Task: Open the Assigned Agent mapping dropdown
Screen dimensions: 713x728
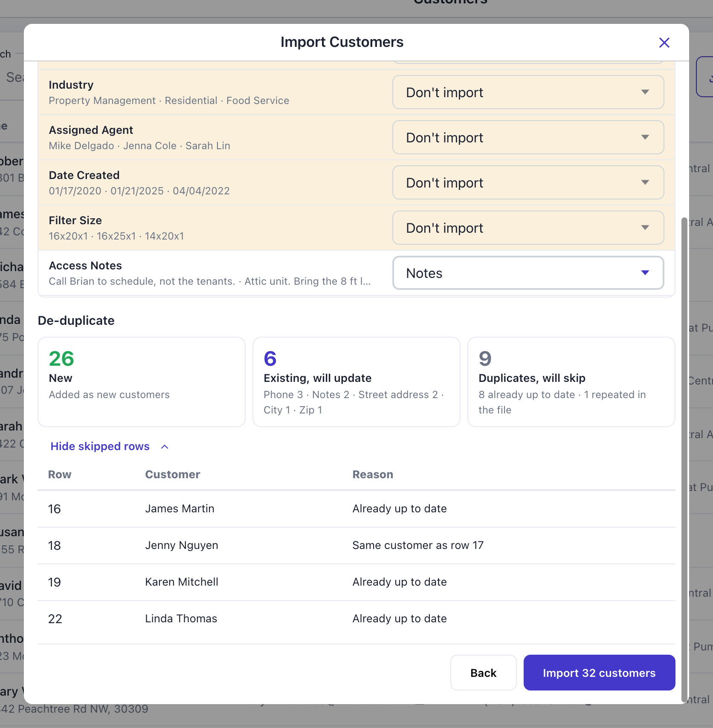Action: click(x=528, y=137)
